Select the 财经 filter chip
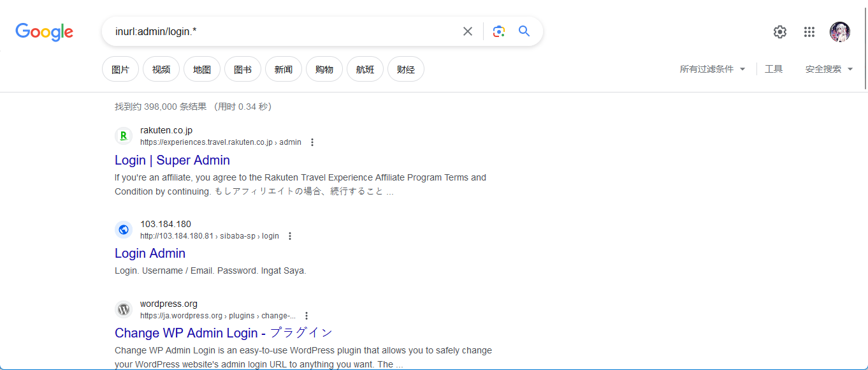The width and height of the screenshot is (868, 370). pos(406,69)
